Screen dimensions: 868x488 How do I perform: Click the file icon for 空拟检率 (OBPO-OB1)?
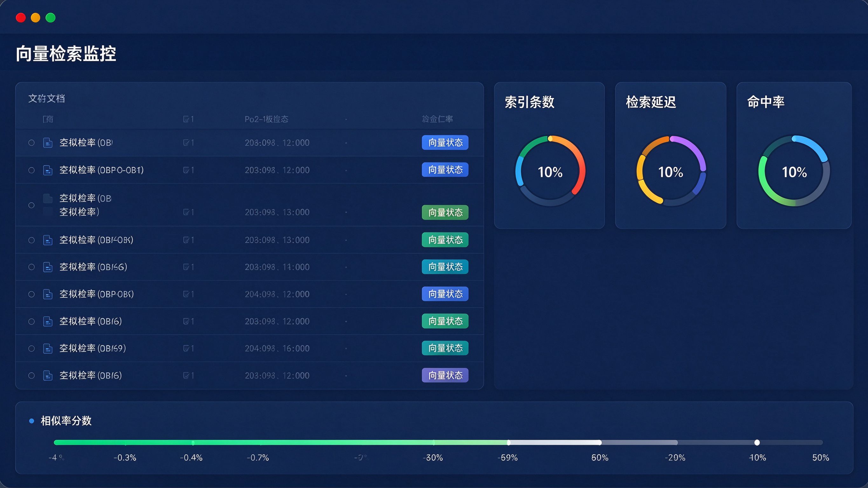point(48,170)
